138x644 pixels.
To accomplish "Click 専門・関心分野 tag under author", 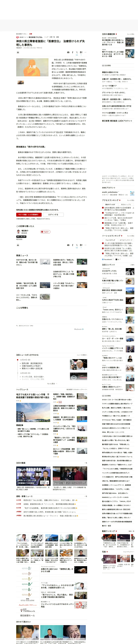I will [x=21, y=236].
